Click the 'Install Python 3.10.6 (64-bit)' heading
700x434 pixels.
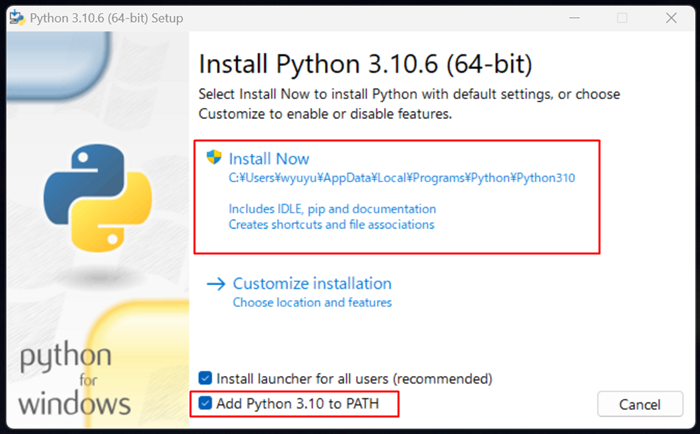pyautogui.click(x=365, y=65)
